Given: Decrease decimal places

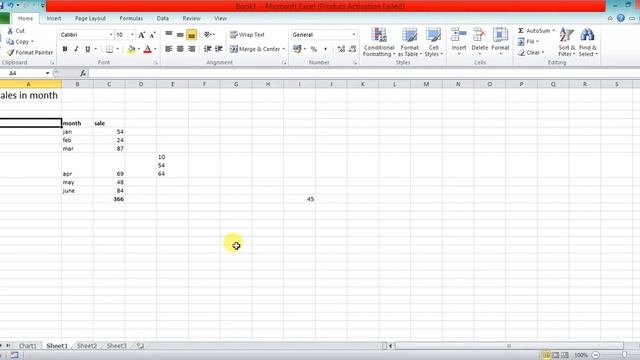Looking at the screenshot, I should click(x=353, y=49).
